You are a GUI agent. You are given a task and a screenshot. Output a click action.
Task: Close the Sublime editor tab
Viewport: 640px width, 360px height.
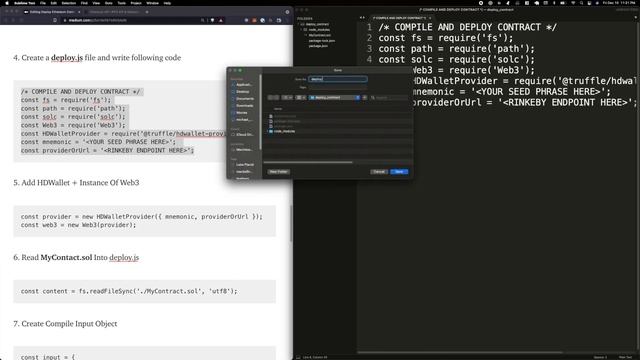(430, 18)
